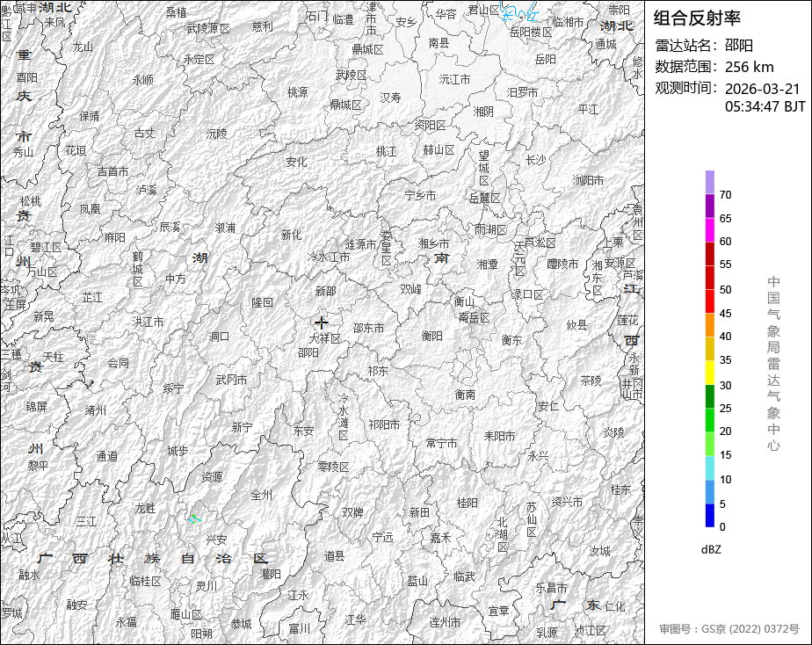Click the 审图号 GS京 (2022) 0372号 text

tap(729, 629)
